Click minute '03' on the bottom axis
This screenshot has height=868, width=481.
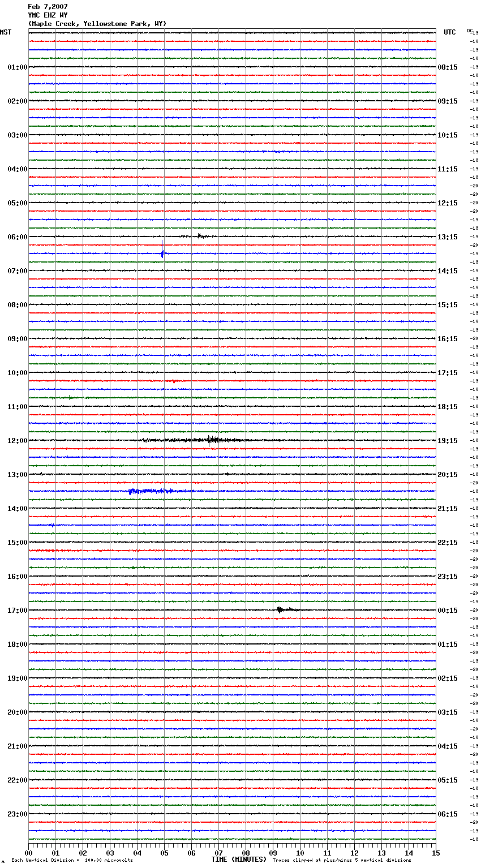pyautogui.click(x=110, y=853)
